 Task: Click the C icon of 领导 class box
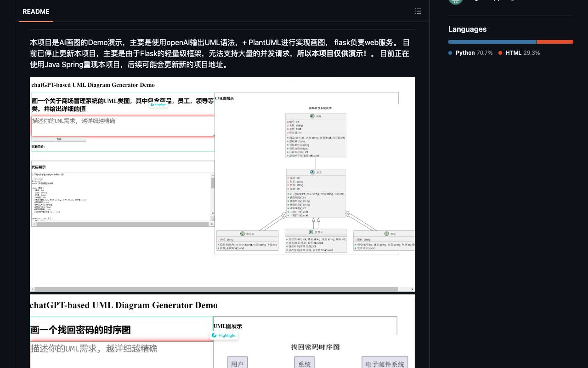pos(386,234)
